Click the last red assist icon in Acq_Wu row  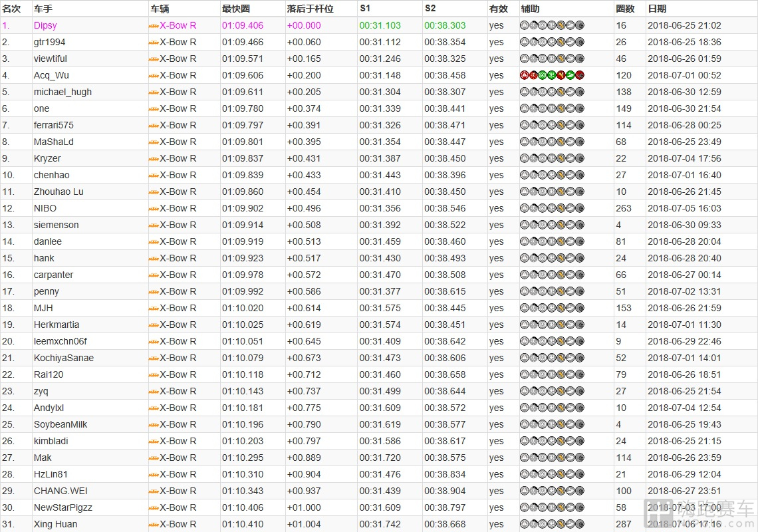click(x=580, y=75)
